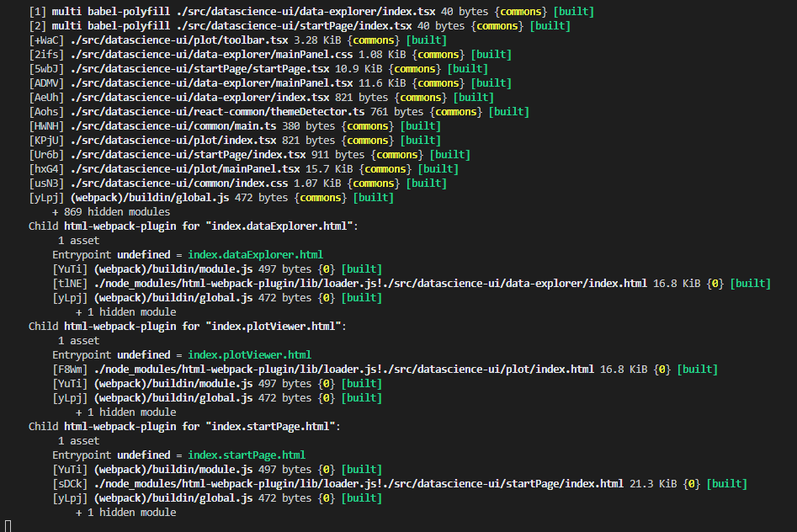797x532 pixels.
Task: Click the terminal cursor at the prompt
Action: click(7, 526)
